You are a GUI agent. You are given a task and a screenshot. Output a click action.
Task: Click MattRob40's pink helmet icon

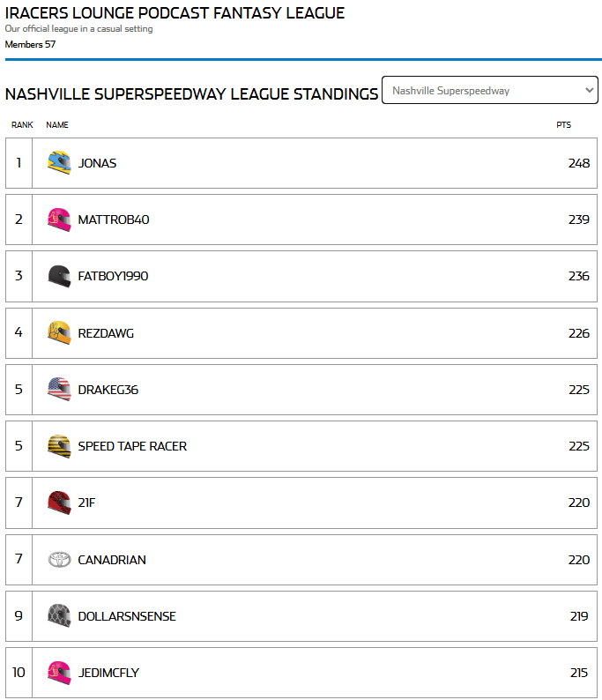coord(59,220)
